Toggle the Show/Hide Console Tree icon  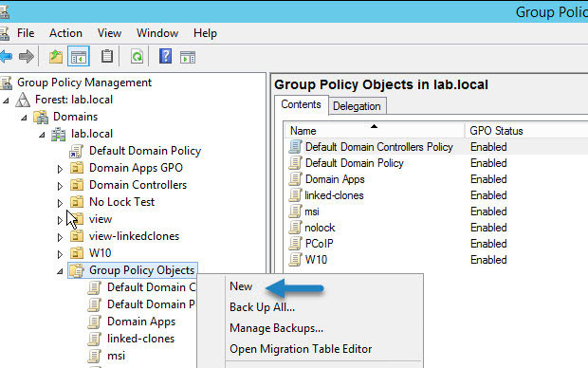(79, 57)
